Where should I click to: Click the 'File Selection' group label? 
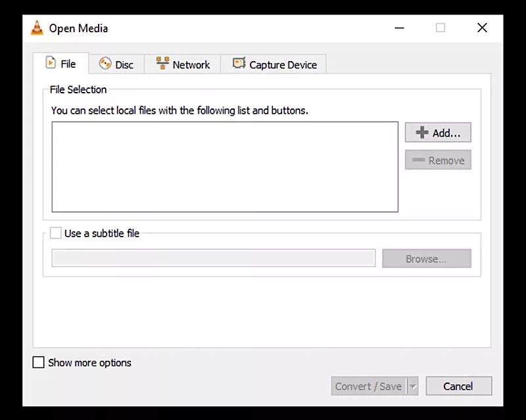point(78,89)
